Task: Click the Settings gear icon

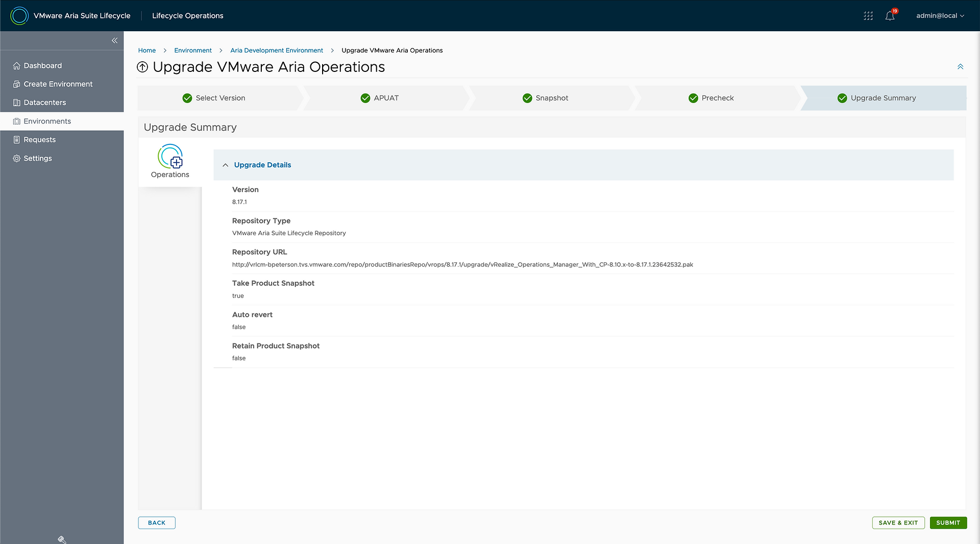Action: 17,159
